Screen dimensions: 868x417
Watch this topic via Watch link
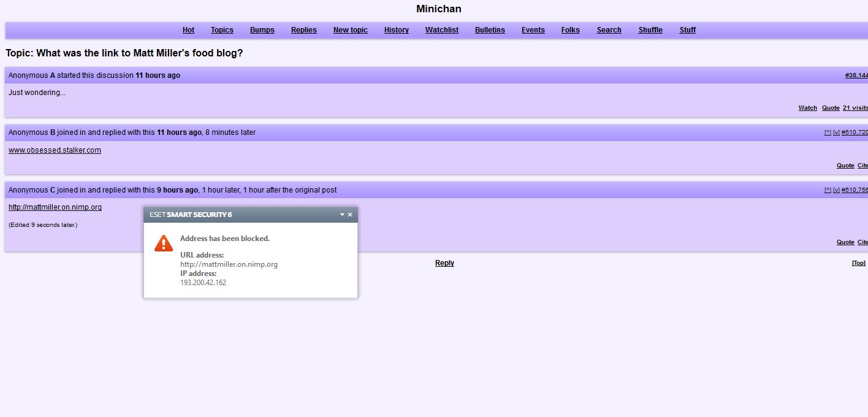tap(808, 108)
